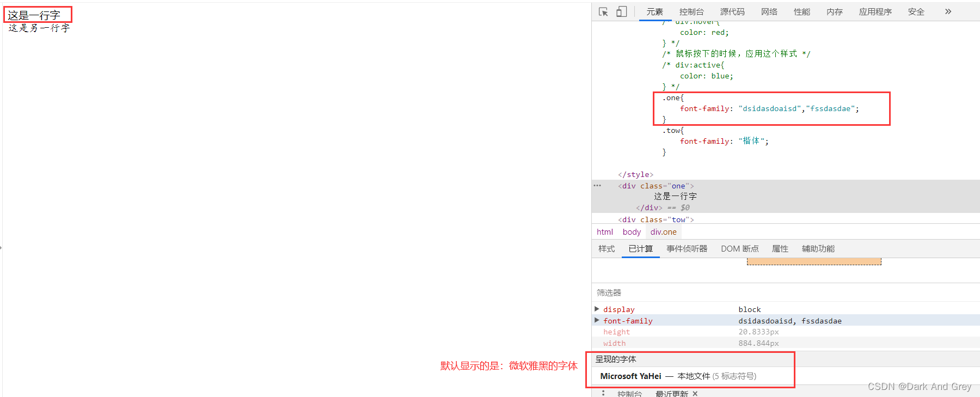Open the 源代码 tab
Viewport: 980px width, 397px height.
[732, 11]
